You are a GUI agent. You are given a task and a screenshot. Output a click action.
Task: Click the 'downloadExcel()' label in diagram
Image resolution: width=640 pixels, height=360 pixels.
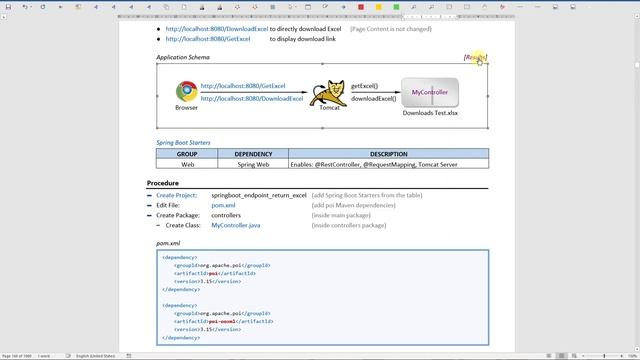pyautogui.click(x=373, y=98)
